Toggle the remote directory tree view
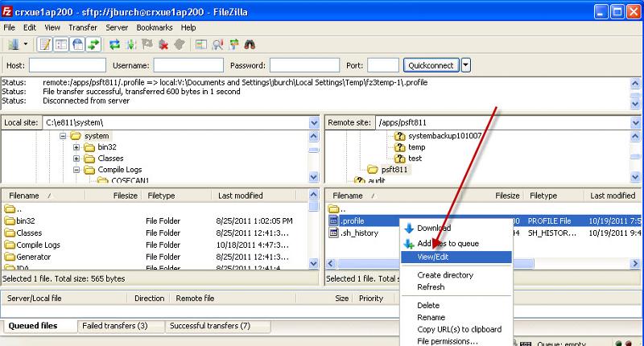 77,44
